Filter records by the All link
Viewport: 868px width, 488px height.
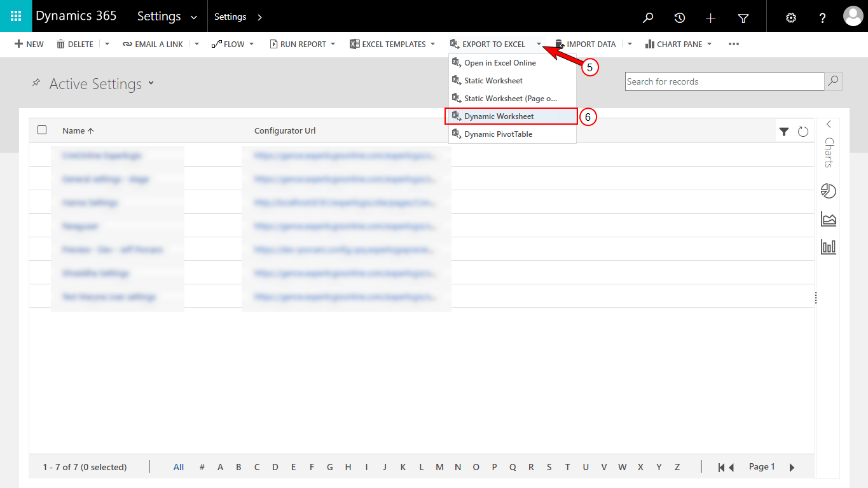(179, 467)
